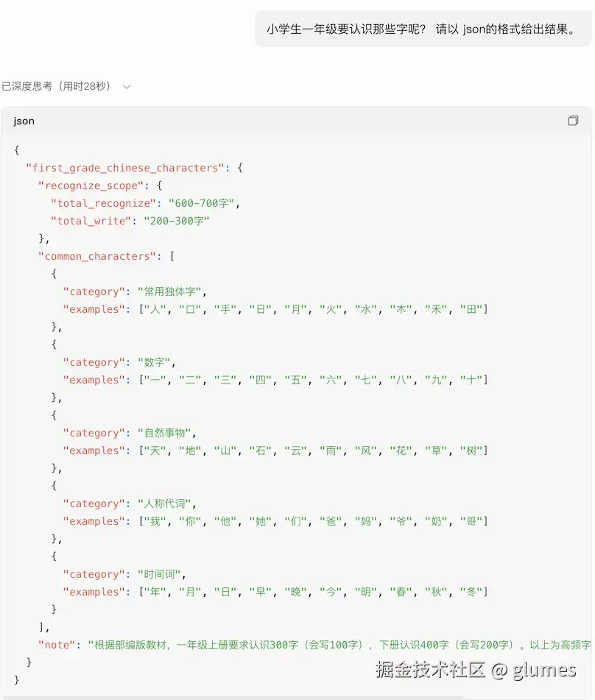Click the "200-300字" write value
The height and width of the screenshot is (700, 595).
177,221
